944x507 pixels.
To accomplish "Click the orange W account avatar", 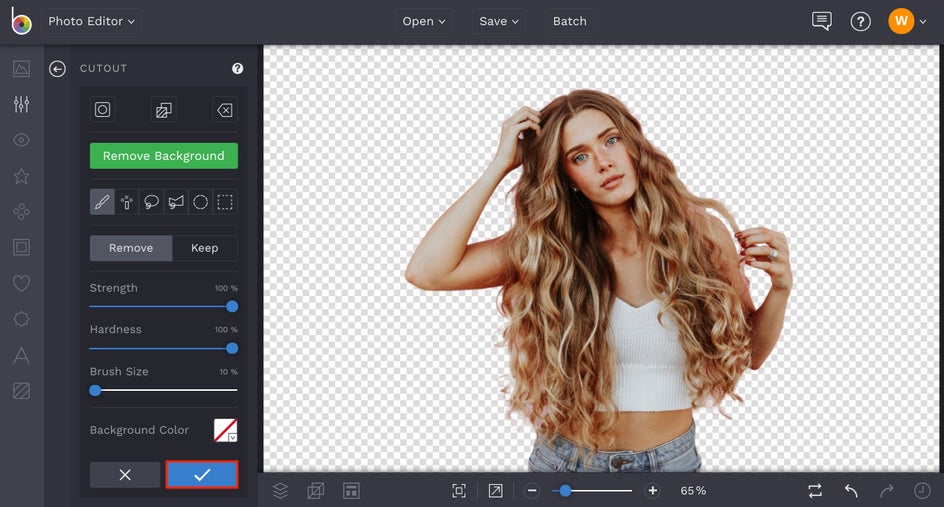I will tap(901, 21).
